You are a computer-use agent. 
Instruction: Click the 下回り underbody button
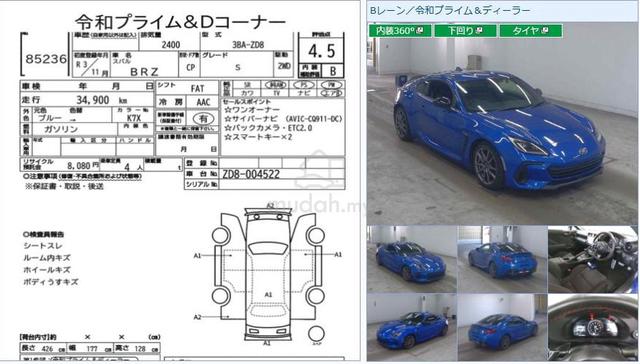click(465, 31)
